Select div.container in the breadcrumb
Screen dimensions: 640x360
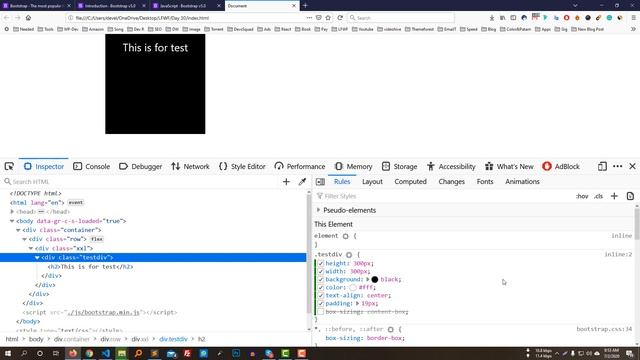(72, 339)
